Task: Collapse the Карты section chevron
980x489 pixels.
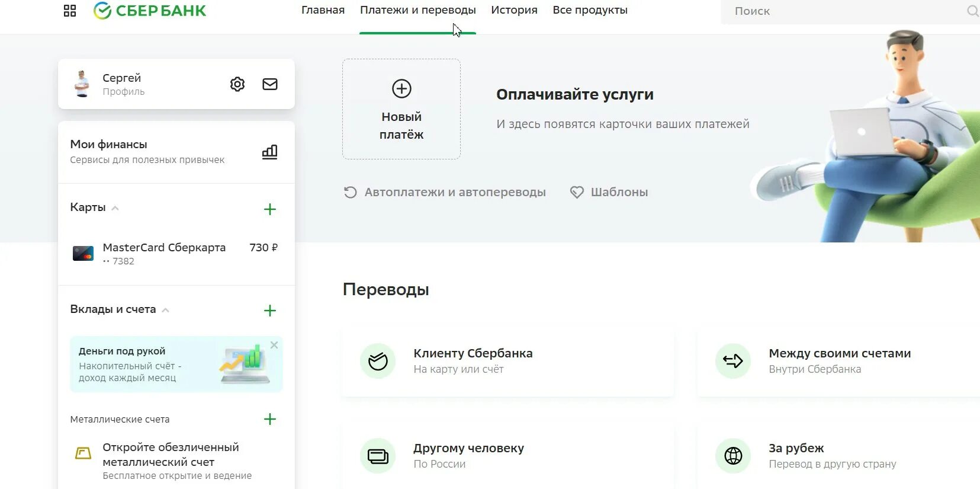Action: point(115,208)
